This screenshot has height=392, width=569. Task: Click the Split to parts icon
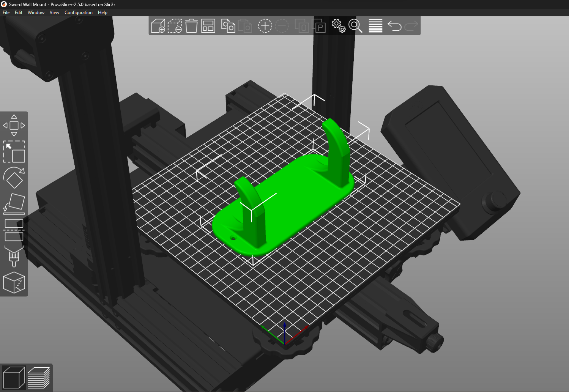coord(319,26)
